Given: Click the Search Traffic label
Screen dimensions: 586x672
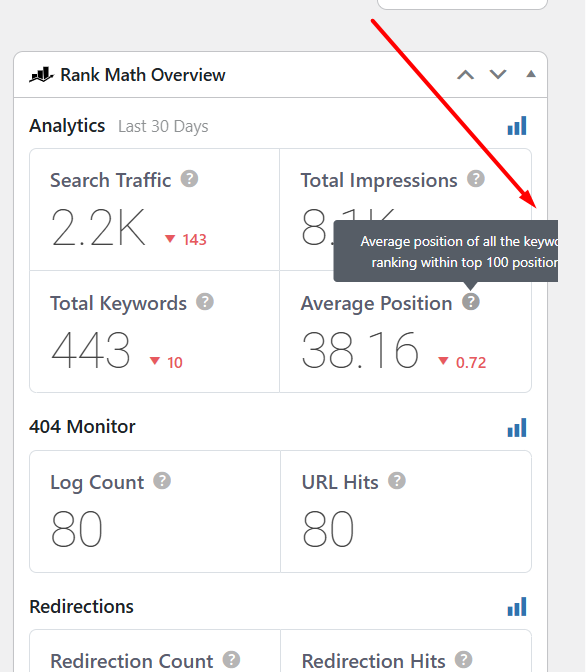Looking at the screenshot, I should [111, 180].
